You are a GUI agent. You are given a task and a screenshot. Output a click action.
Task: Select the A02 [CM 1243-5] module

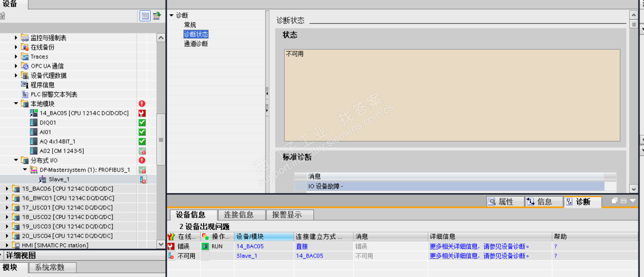tap(62, 151)
